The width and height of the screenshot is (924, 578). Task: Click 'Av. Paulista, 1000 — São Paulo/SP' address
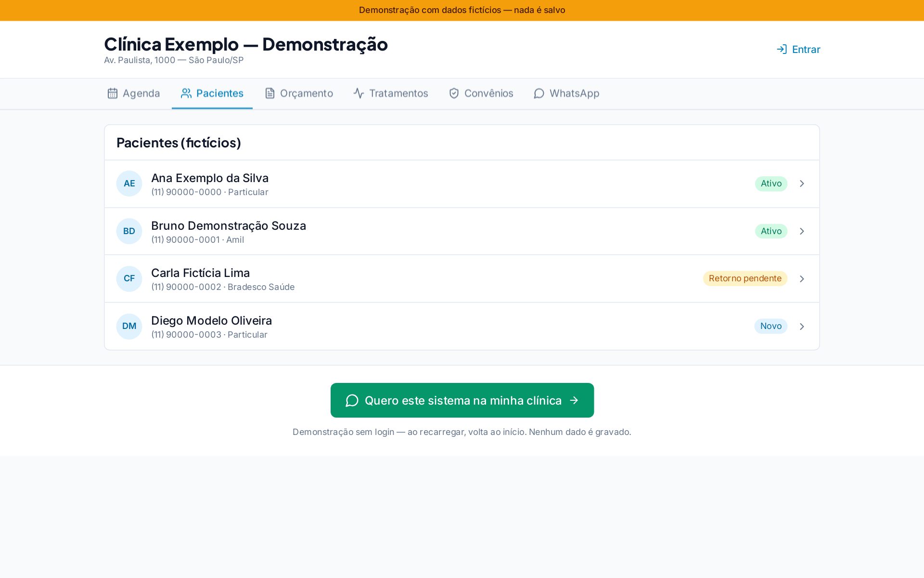click(x=174, y=60)
